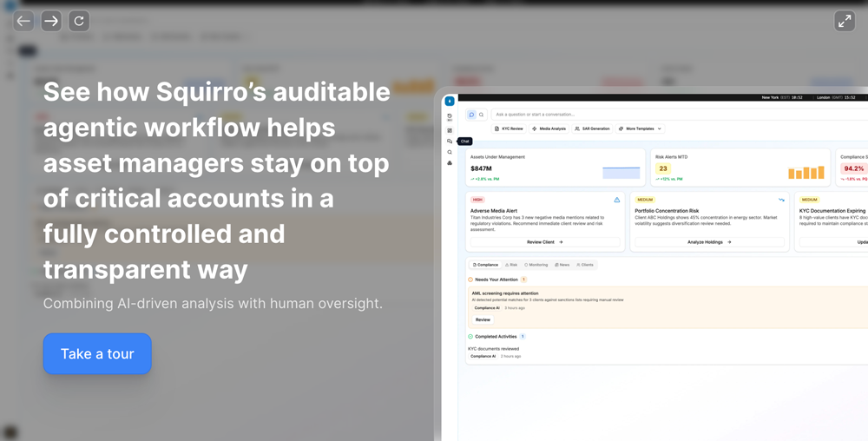Click the blue Squirro logo icon in sidebar
Image resolution: width=868 pixels, height=441 pixels.
pos(450,102)
